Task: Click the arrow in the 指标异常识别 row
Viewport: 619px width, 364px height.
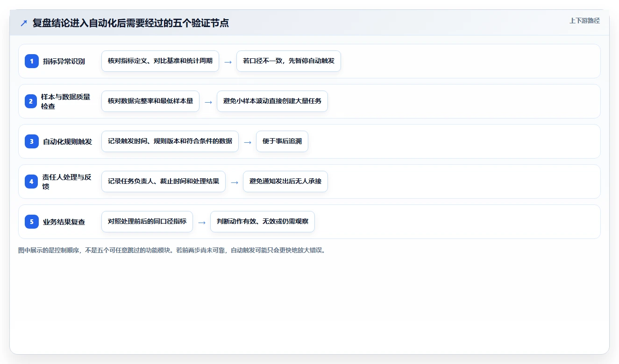Action: (x=228, y=62)
